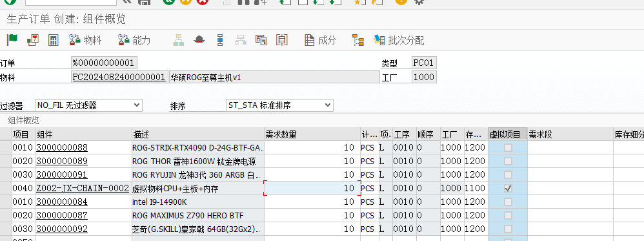Open component link 3000000084
The image size is (644, 241).
62,202
